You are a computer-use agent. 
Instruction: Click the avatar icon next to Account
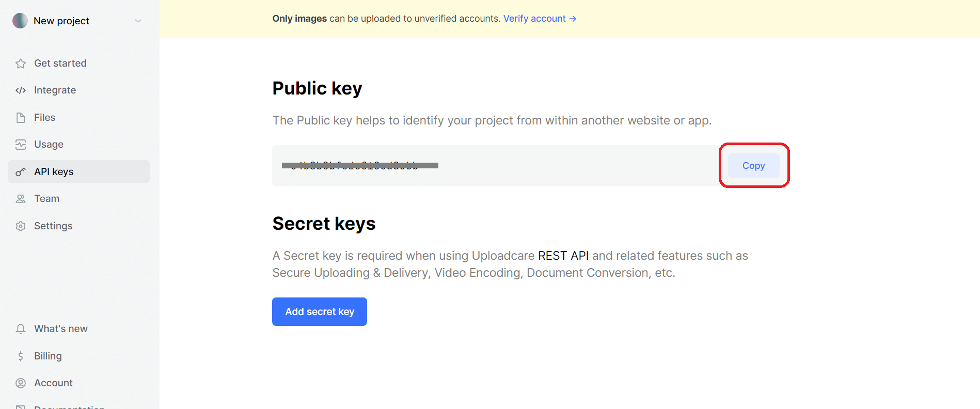(21, 383)
